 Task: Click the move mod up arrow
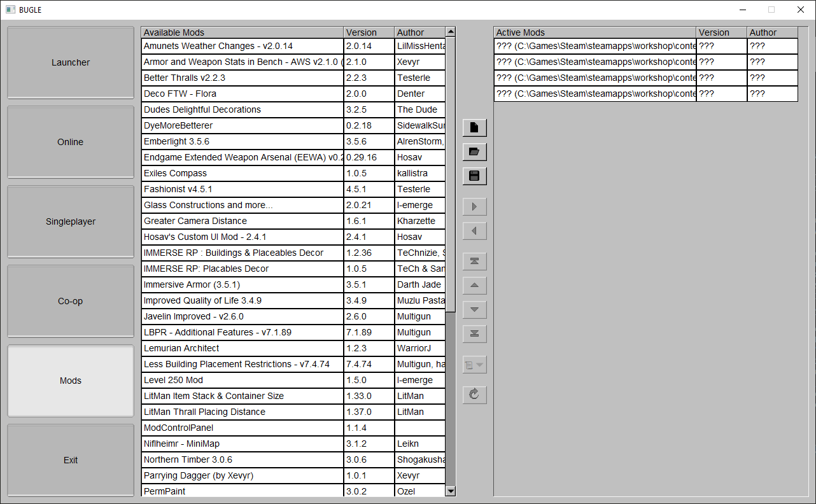click(474, 285)
